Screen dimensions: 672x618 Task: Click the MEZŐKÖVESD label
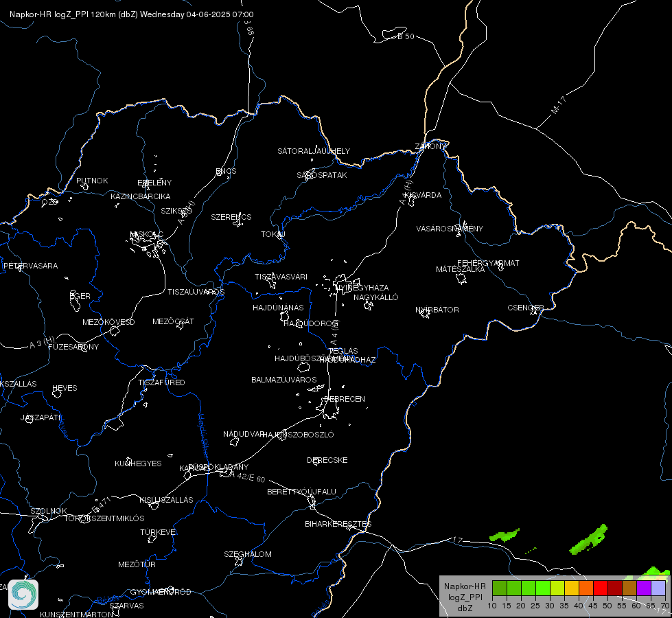[108, 322]
